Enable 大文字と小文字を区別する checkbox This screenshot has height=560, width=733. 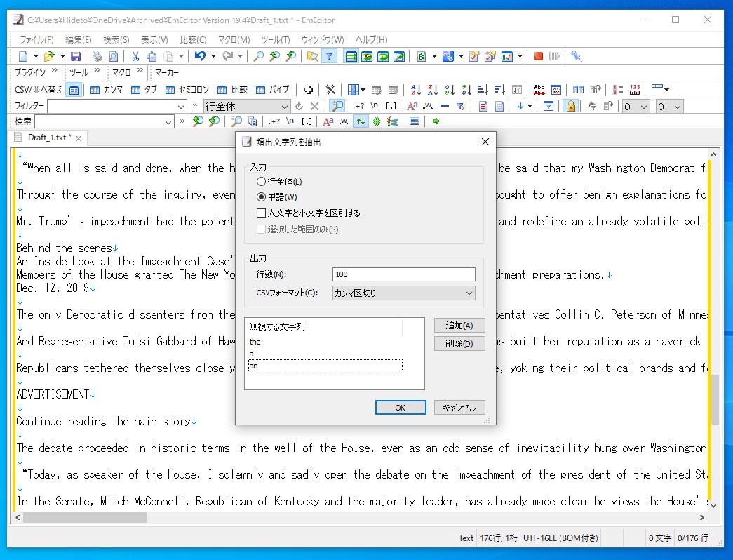309,213
